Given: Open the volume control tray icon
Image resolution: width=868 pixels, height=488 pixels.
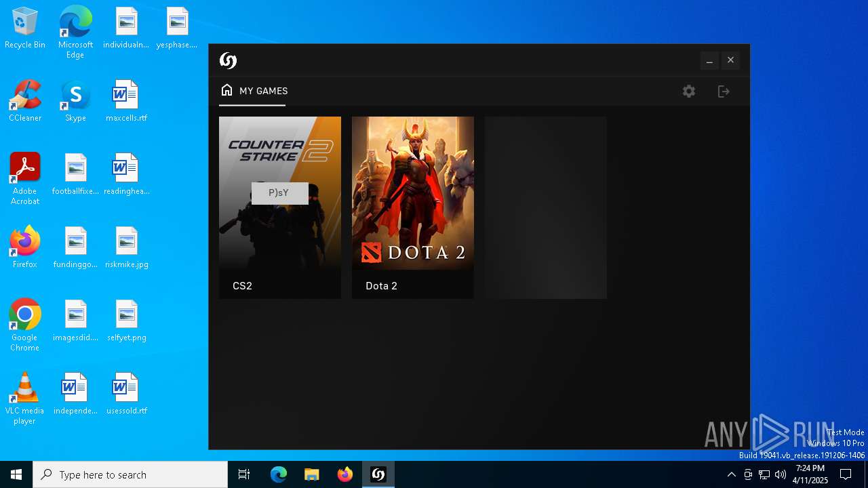Looking at the screenshot, I should 781,474.
